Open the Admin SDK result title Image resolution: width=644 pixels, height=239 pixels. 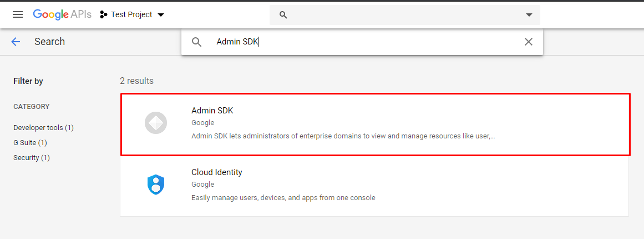[212, 111]
